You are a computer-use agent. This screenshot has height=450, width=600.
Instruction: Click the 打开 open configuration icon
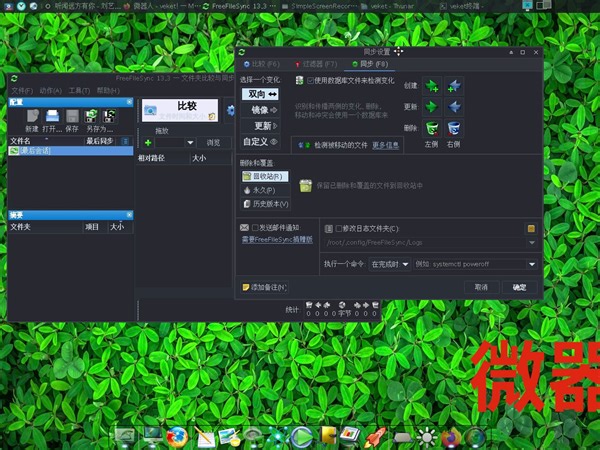tap(52, 116)
